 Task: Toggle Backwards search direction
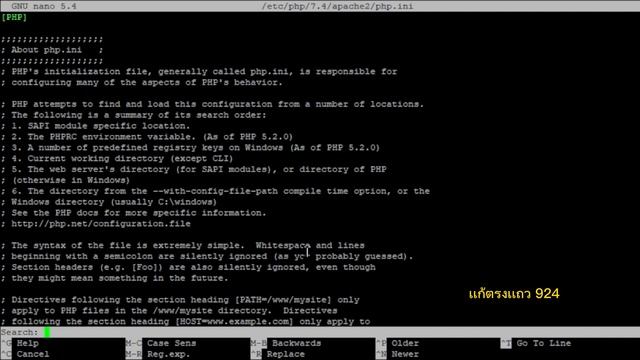point(286,343)
